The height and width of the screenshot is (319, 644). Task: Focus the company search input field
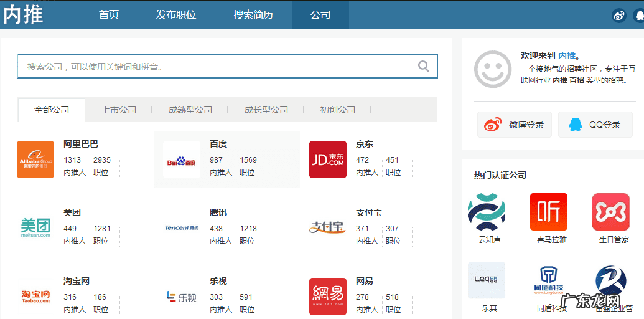(x=218, y=66)
